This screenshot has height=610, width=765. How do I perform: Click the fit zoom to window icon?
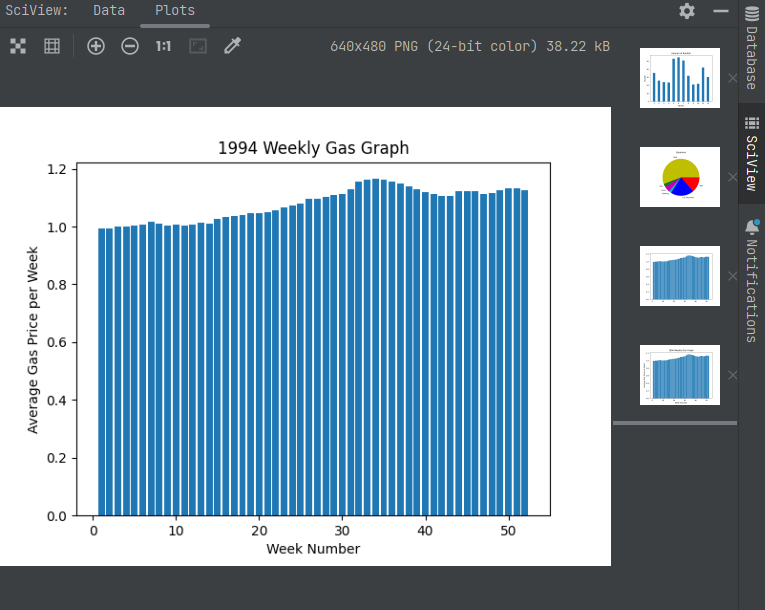click(x=198, y=46)
